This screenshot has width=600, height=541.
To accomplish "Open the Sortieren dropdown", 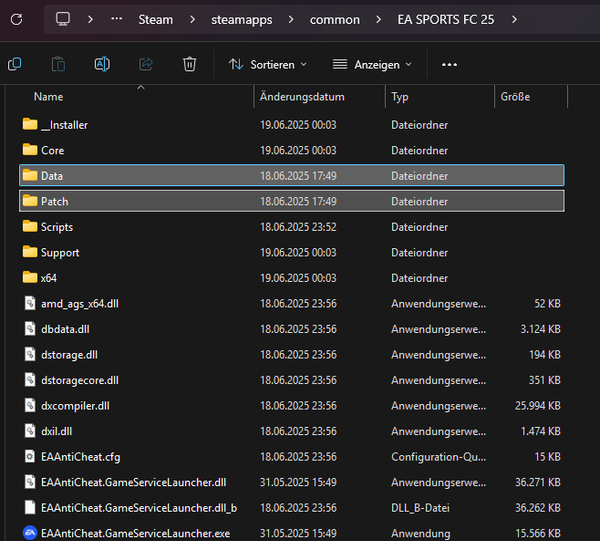I will 267,65.
